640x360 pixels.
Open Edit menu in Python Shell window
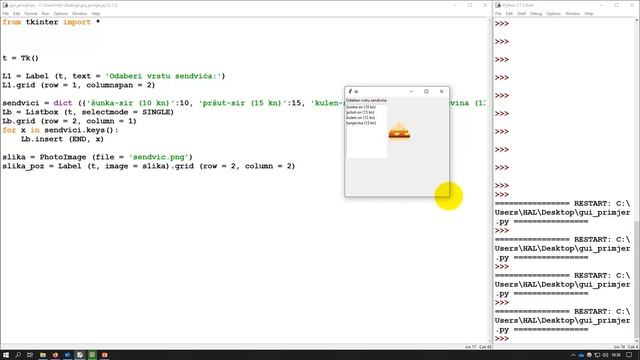tap(509, 13)
